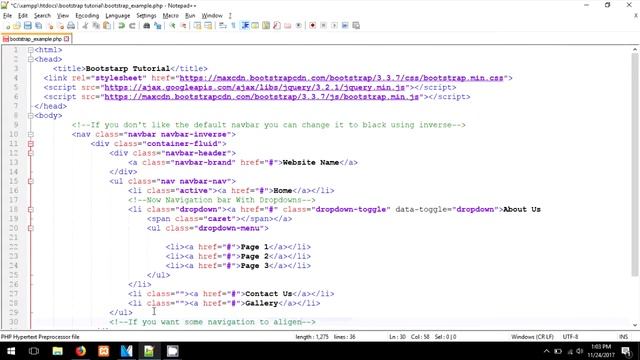Open the Function List toolbar icon

pyautogui.click(x=277, y=26)
